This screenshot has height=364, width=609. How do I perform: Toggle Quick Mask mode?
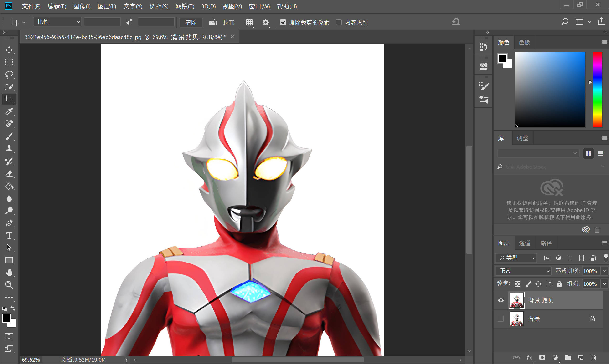9,336
